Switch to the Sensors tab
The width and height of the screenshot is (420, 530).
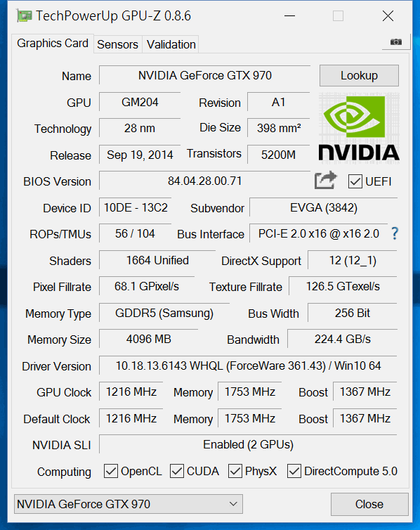pyautogui.click(x=117, y=44)
